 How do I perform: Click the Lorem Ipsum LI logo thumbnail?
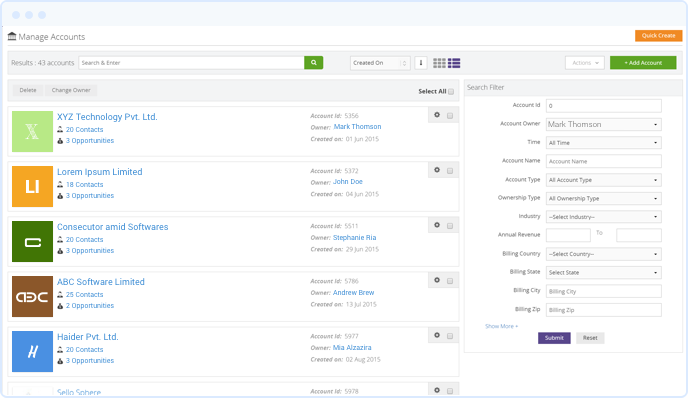pos(32,186)
